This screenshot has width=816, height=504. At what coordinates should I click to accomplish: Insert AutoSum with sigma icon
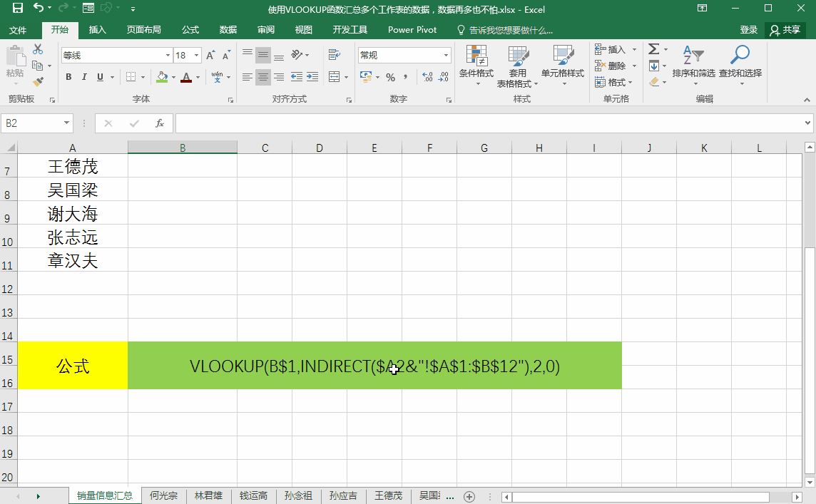(654, 49)
